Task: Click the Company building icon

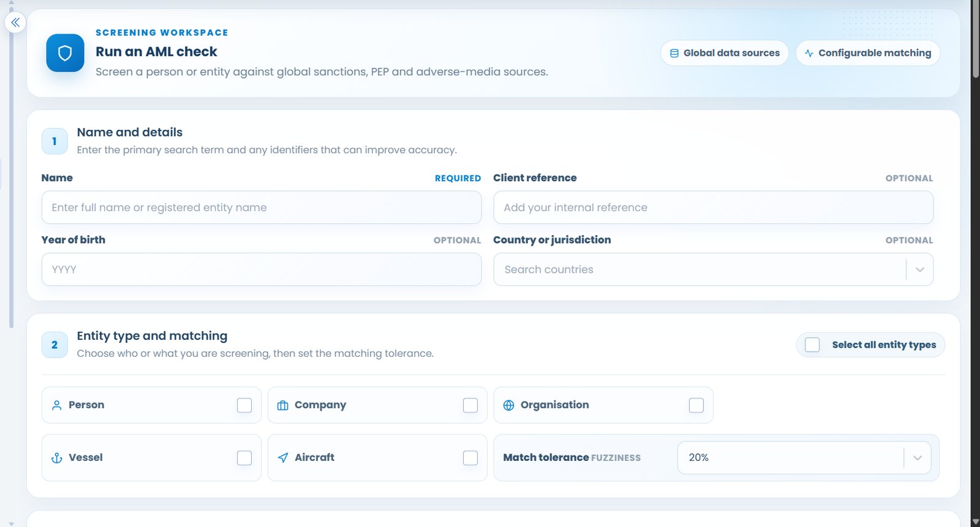Action: click(283, 405)
